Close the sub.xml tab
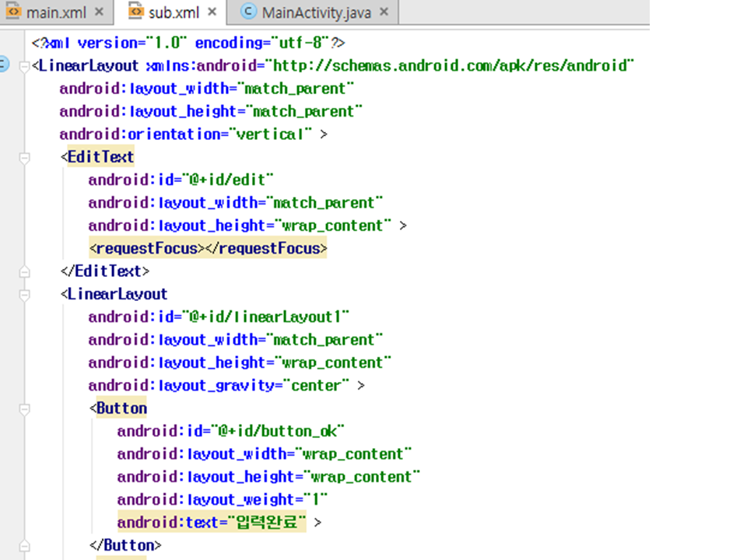 click(212, 12)
